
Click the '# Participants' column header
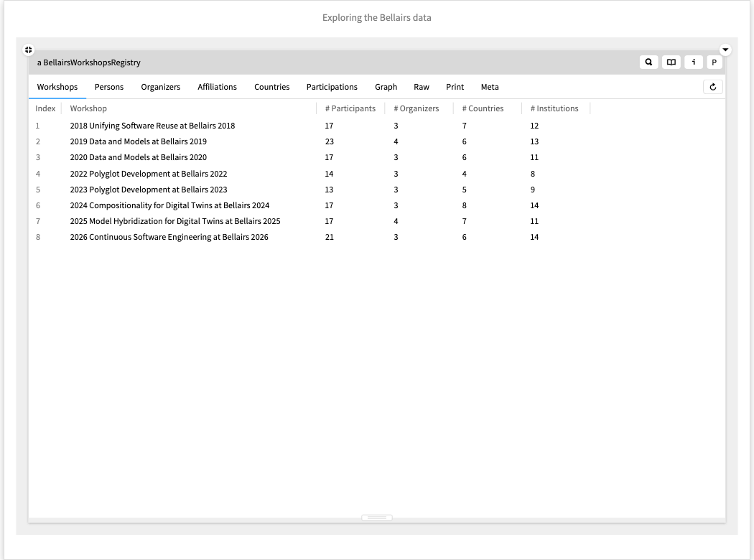pos(350,108)
